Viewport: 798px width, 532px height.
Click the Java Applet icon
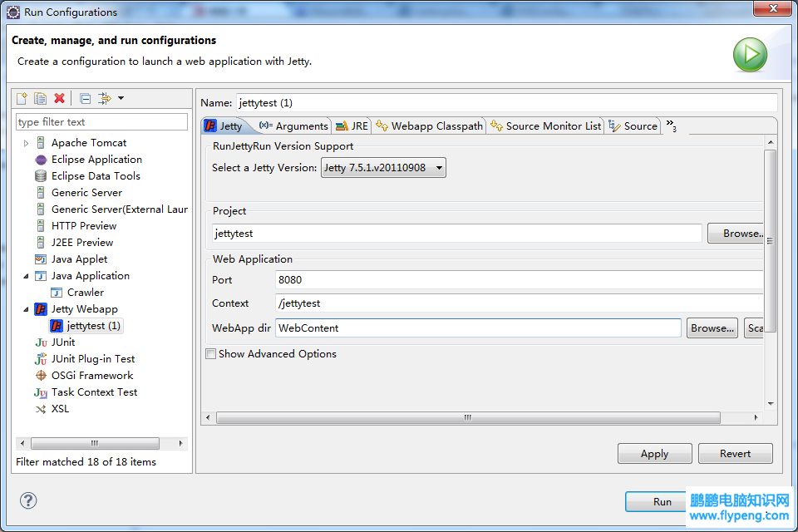tap(41, 259)
